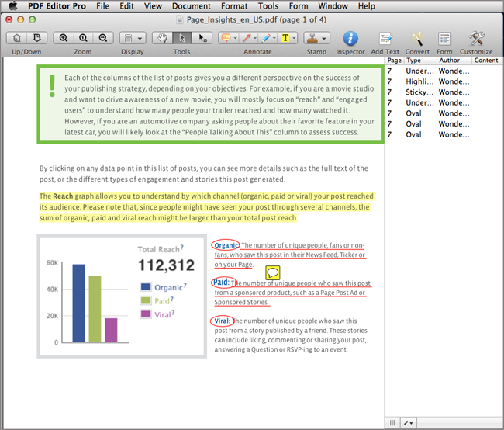
Task: Open the Tools menu
Action: 268,5
